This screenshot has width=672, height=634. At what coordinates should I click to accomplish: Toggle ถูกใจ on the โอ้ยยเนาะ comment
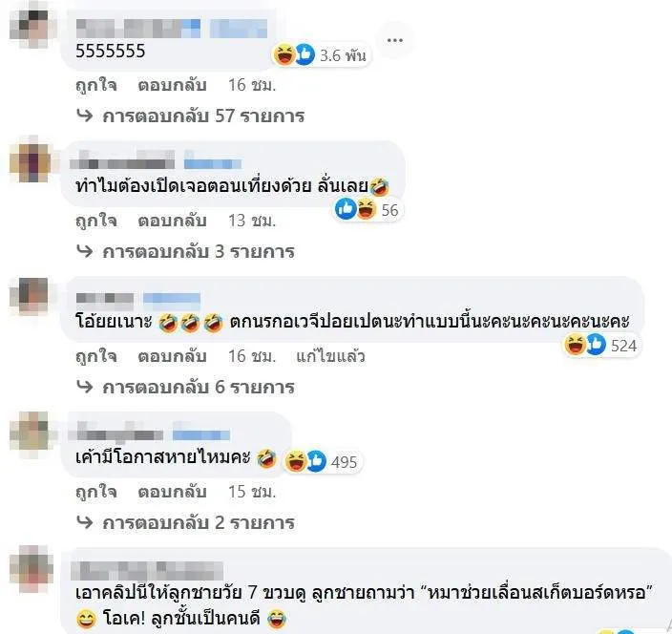[96, 356]
